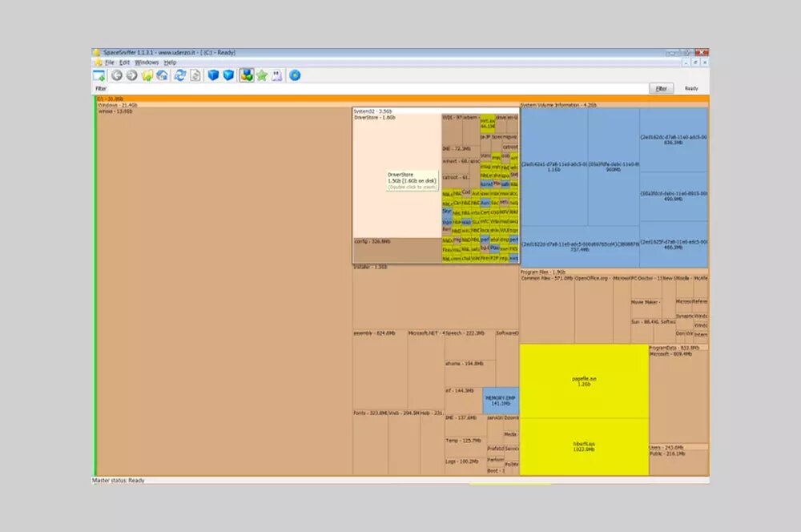This screenshot has width=801, height=532.
Task: Click the home toolbar icon
Action: click(162, 75)
